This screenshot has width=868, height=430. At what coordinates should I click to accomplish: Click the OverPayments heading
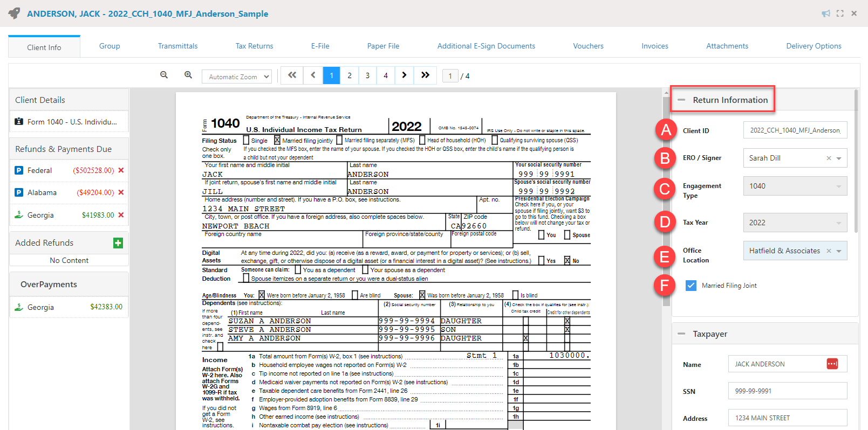tap(49, 285)
